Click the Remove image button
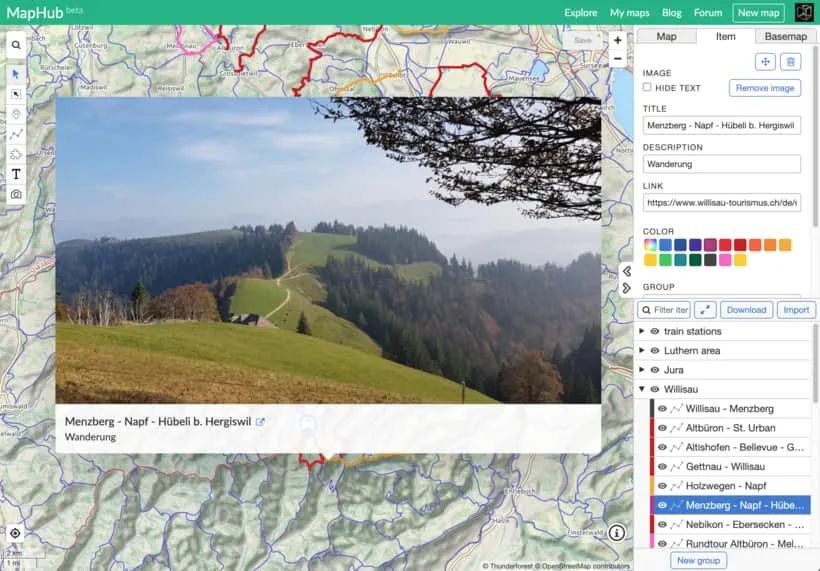The height and width of the screenshot is (571, 820). tap(765, 88)
